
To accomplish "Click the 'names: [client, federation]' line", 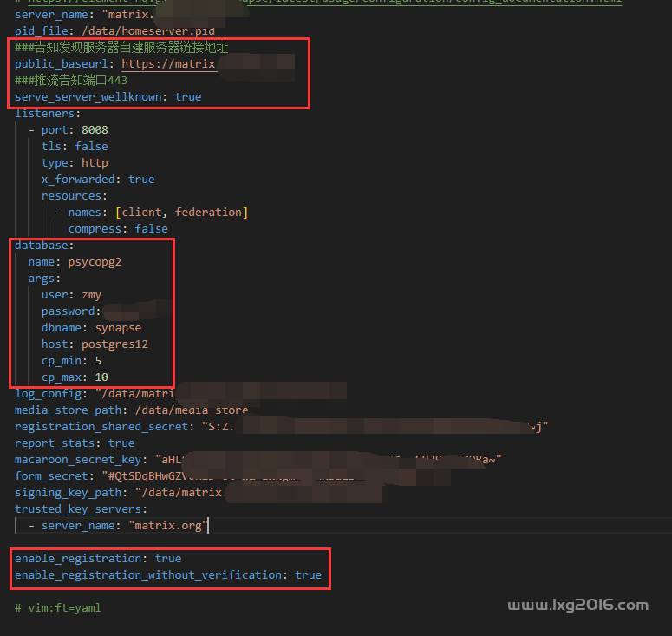I will click(158, 213).
